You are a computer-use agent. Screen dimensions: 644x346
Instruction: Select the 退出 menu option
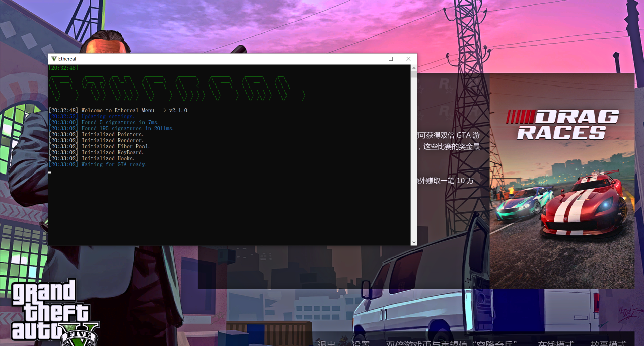(x=326, y=343)
